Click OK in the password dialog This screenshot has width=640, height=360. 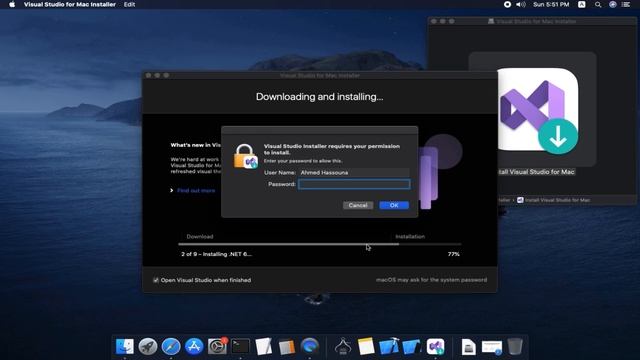394,205
